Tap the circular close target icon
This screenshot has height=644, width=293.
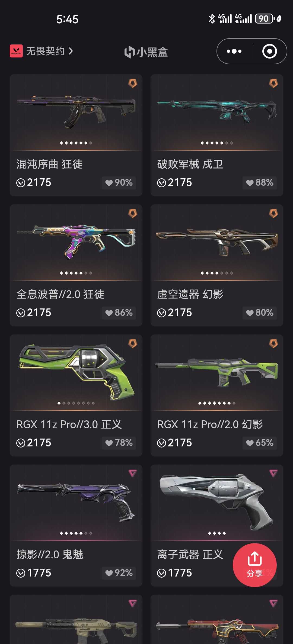coord(269,51)
